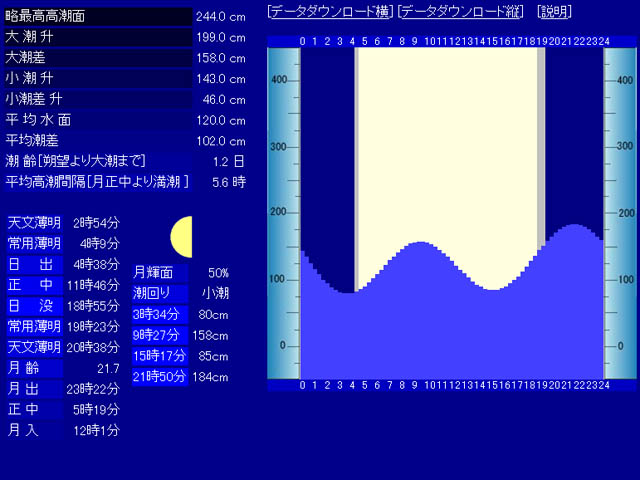Open the データダウンロード縦 link
Image resolution: width=640 pixels, height=480 pixels.
(460, 12)
